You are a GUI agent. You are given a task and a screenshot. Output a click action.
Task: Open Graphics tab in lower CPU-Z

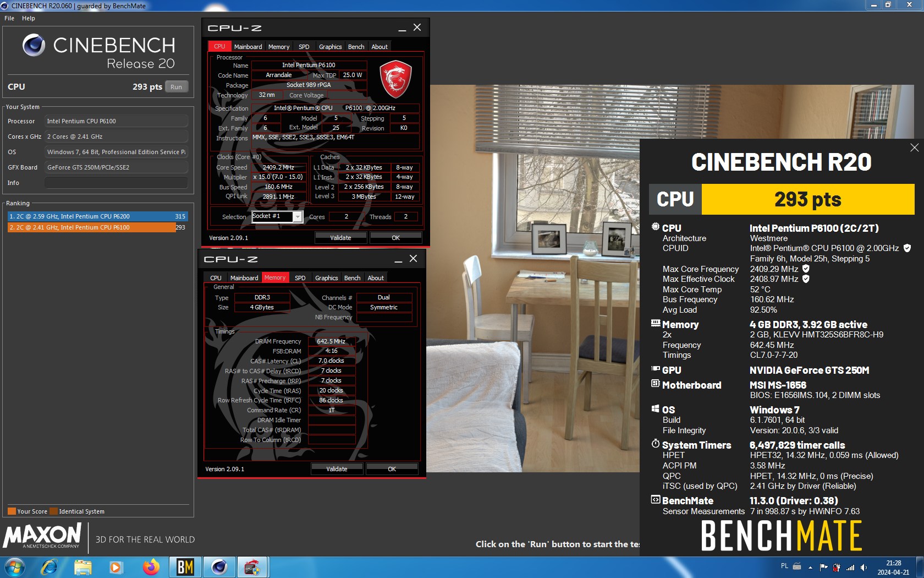click(x=326, y=278)
